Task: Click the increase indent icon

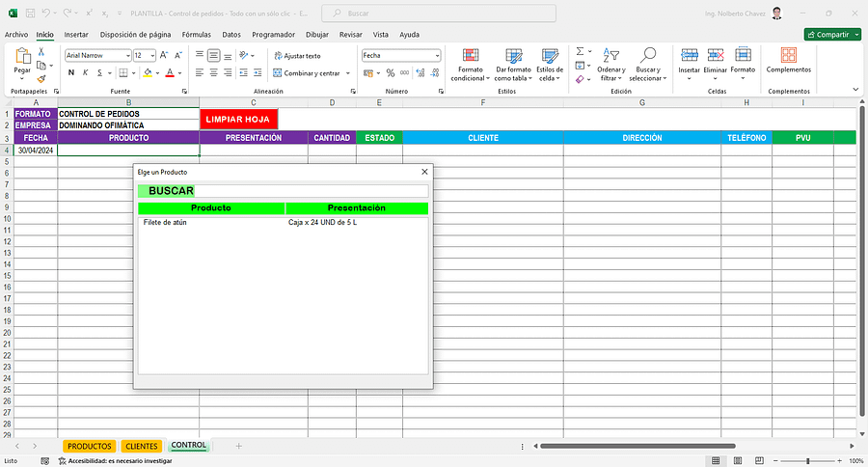Action: tap(258, 72)
